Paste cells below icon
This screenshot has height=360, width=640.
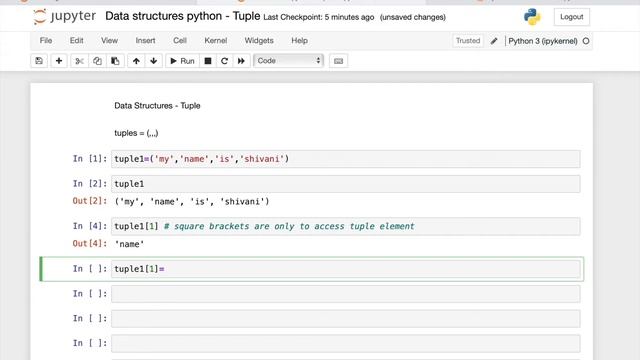pos(115,61)
